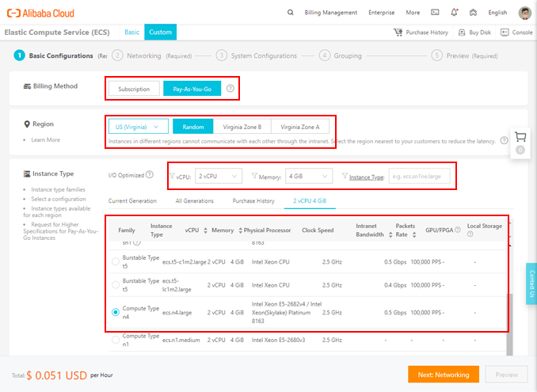Screen dimensions: 537x392
Task: Sort by Intranet Bandwidth arrows
Action: [x=390, y=234]
